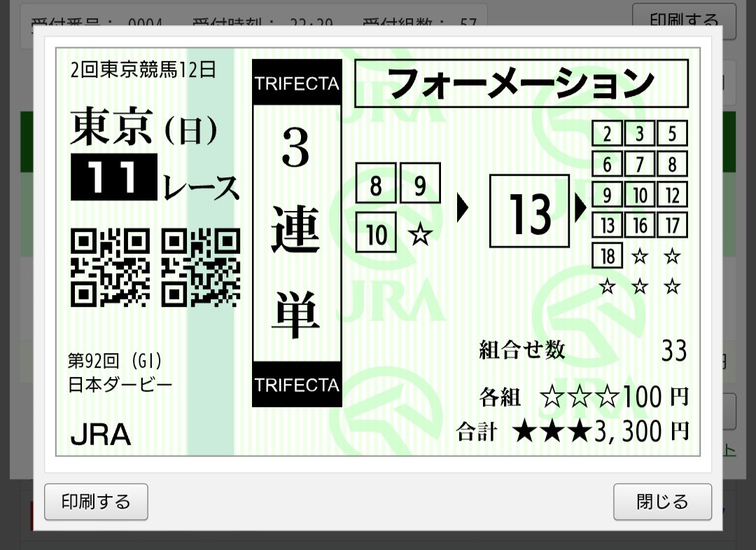
Task: Click third-place number box 16
Action: pyautogui.click(x=639, y=226)
